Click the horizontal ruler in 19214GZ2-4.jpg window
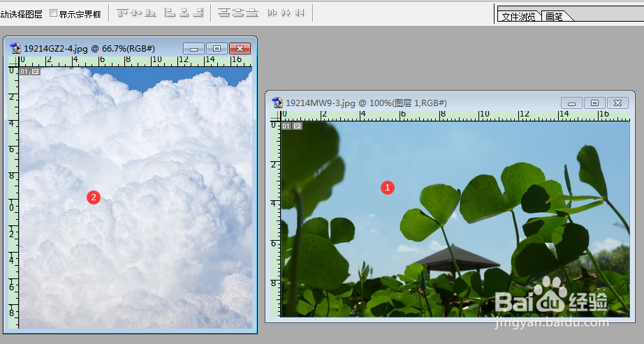644x344 pixels. tap(135, 61)
